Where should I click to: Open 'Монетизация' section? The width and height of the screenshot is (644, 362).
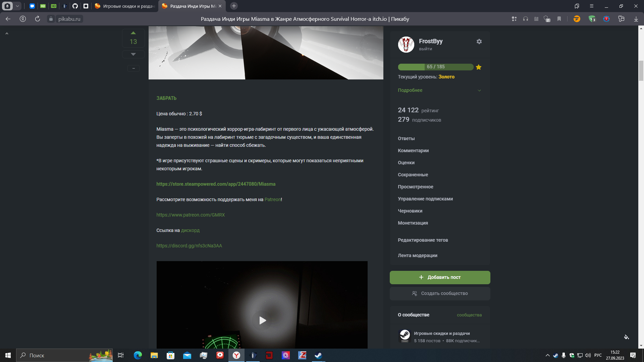413,223
